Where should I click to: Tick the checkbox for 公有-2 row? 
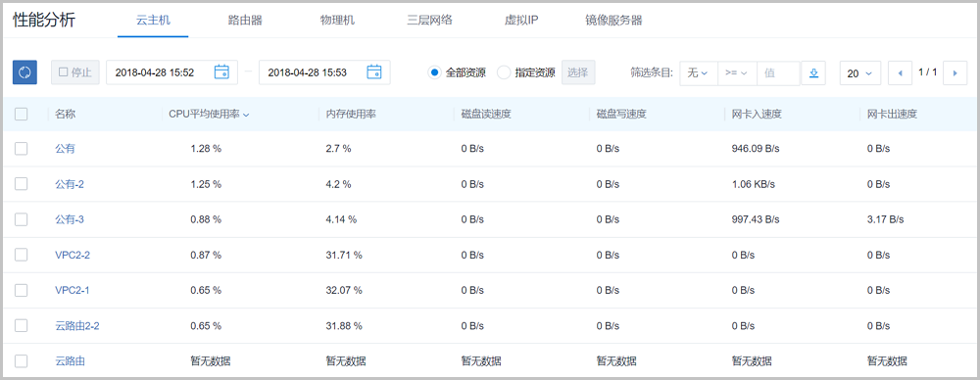22,184
